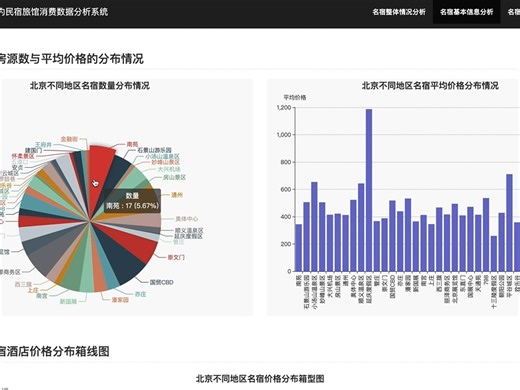
Task: Click the 西三旗 pie label
Action: tap(23, 284)
